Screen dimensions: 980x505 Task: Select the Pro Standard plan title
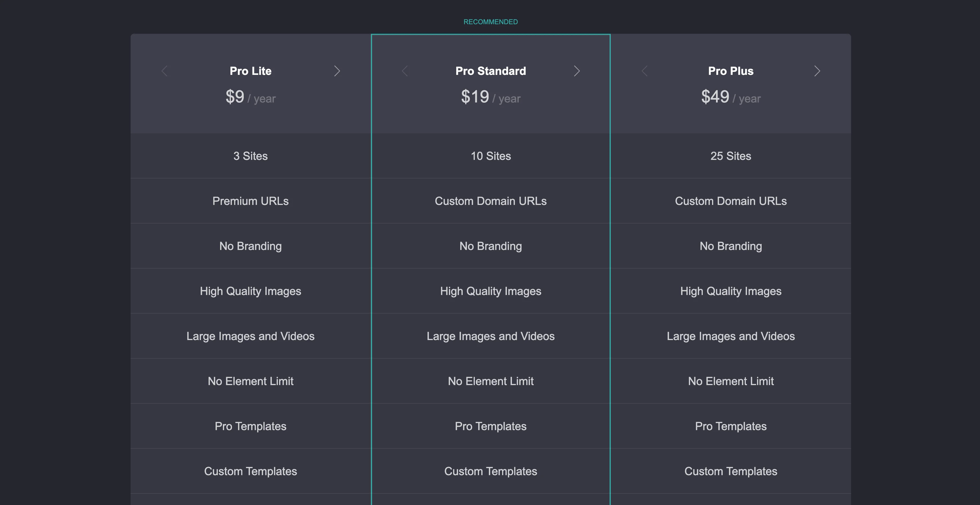[490, 71]
